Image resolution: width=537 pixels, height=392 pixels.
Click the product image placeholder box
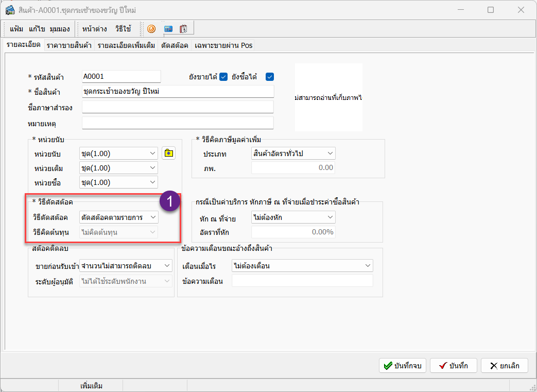coord(328,97)
